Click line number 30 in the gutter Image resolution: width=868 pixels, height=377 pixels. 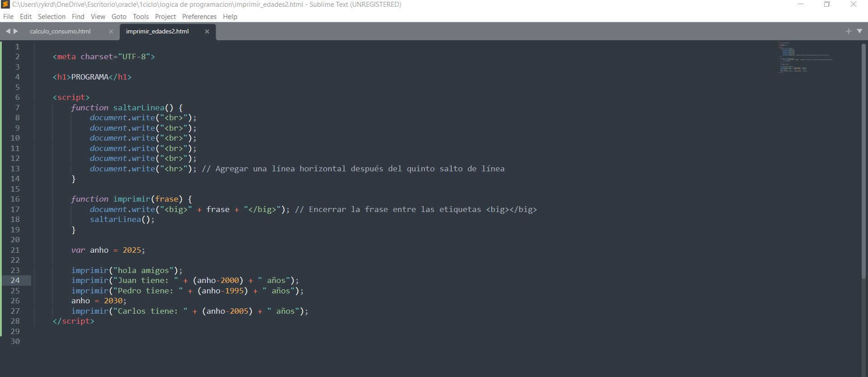point(15,341)
